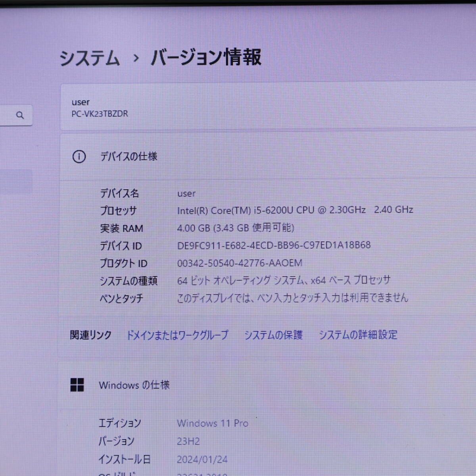Open システムの保護 link
This screenshot has width=476, height=476.
point(273,335)
